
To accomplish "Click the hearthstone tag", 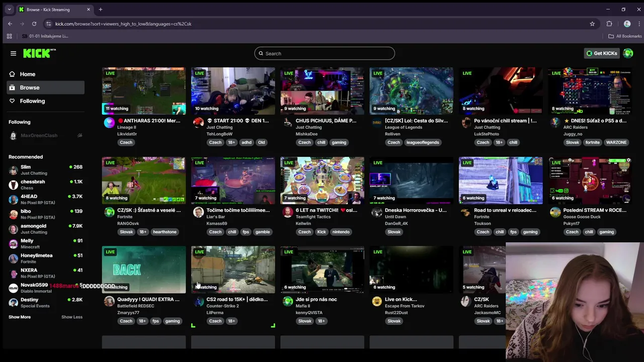I will coord(165,232).
